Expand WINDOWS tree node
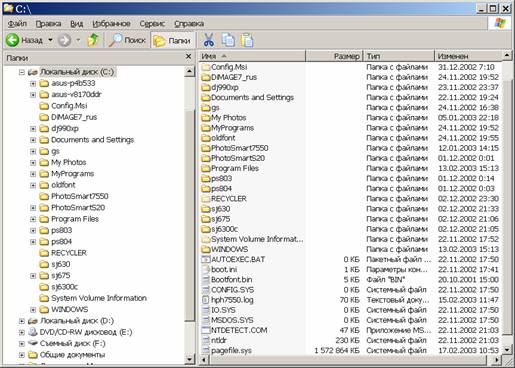 [33, 310]
